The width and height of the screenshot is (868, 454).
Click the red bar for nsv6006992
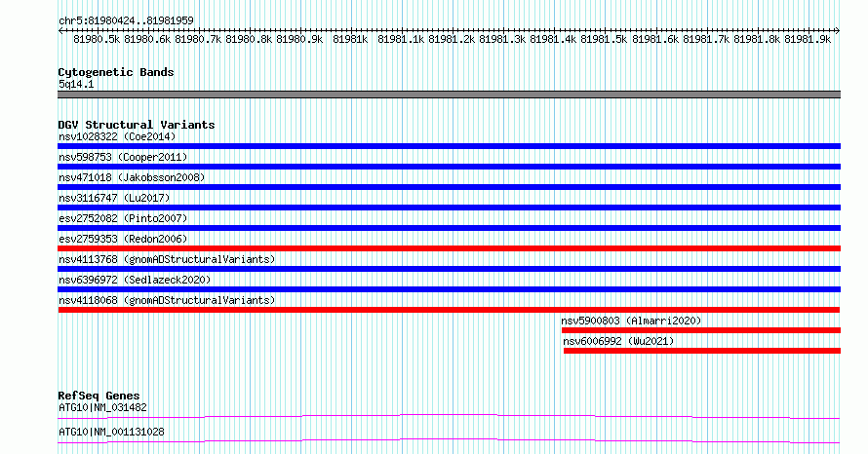[702, 351]
